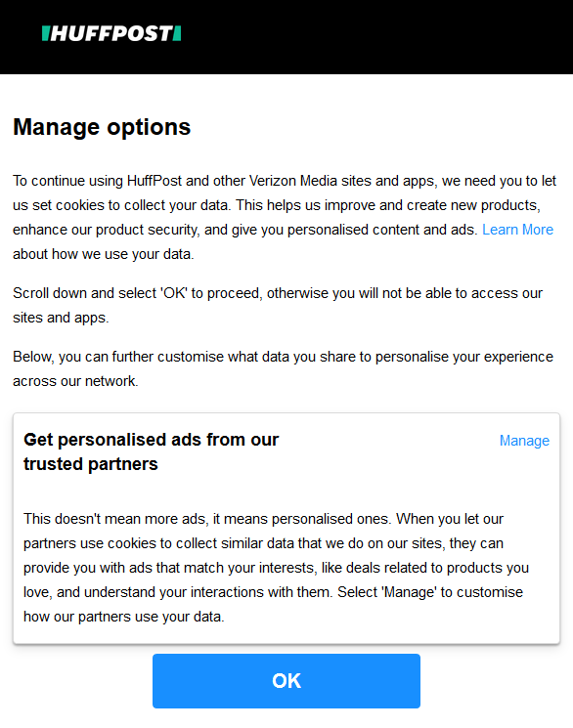The image size is (573, 728).
Task: Click the 'To continue using HuffPost' paragraph
Action: (285, 217)
